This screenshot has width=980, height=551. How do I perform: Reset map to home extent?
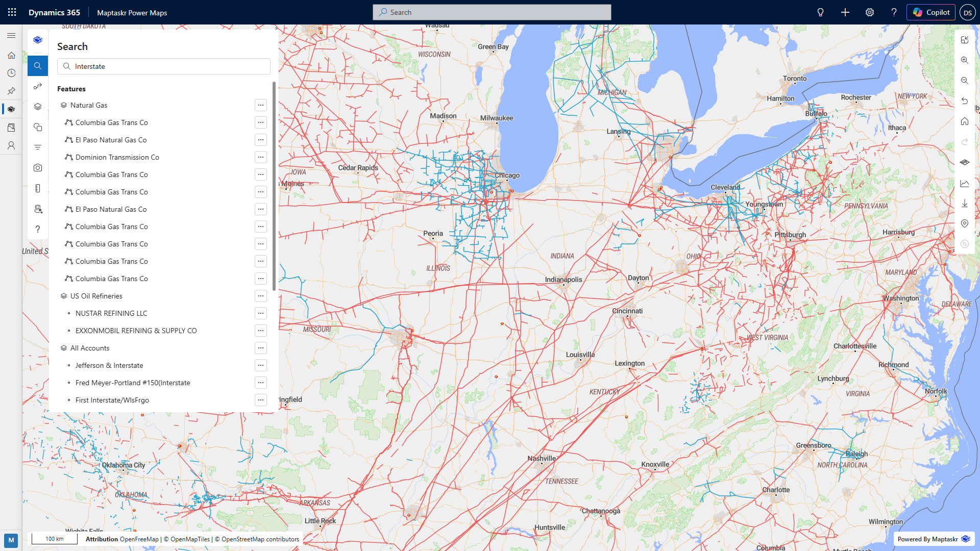pos(965,121)
